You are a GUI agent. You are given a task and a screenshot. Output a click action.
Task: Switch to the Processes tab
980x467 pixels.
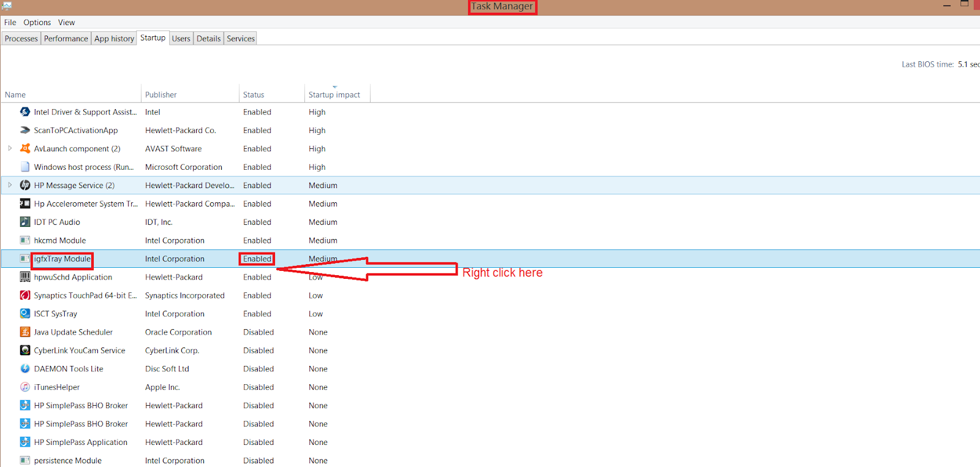[21, 39]
